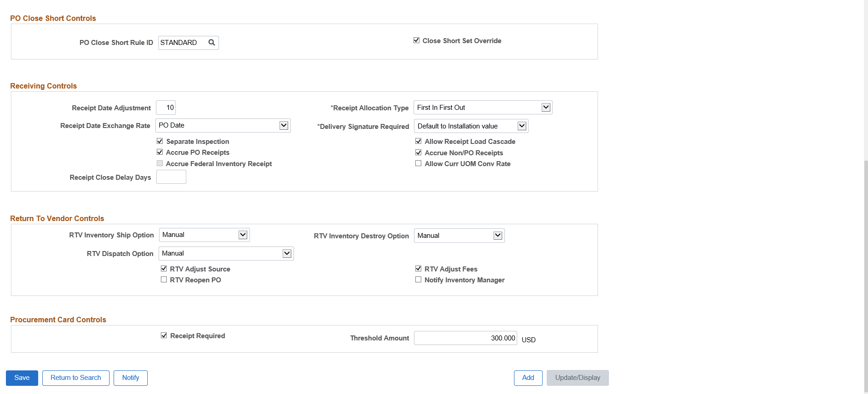The height and width of the screenshot is (394, 868).
Task: Click 'Procurement Card Controls' heading
Action: (58, 320)
